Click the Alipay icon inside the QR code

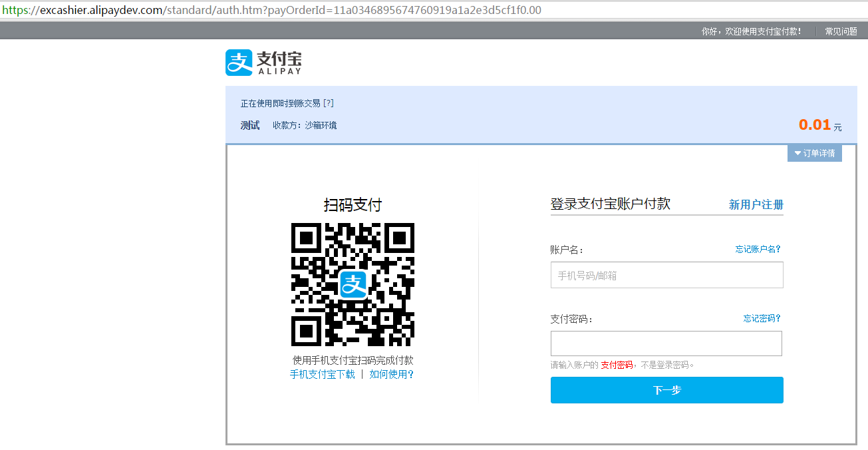353,284
